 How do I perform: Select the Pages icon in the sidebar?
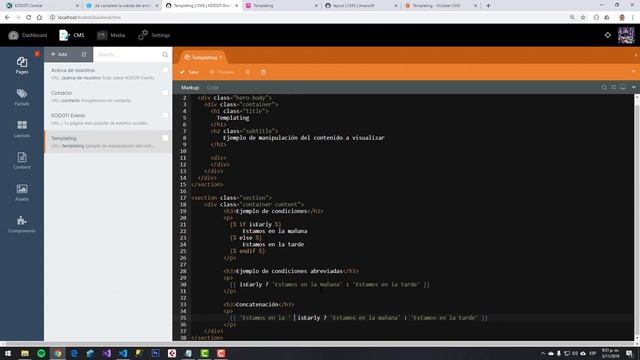(x=22, y=65)
